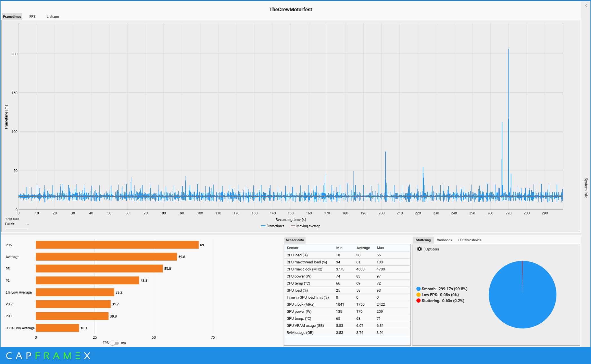The width and height of the screenshot is (591, 364).
Task: Click the blue Smooth legend dot
Action: pos(418,289)
